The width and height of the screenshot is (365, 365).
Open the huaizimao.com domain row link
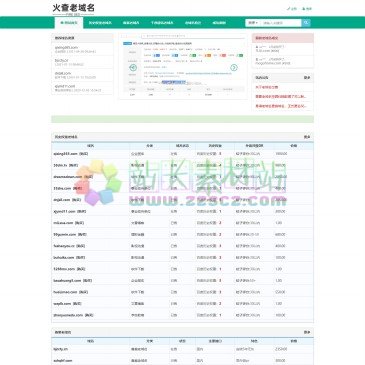coord(65,292)
